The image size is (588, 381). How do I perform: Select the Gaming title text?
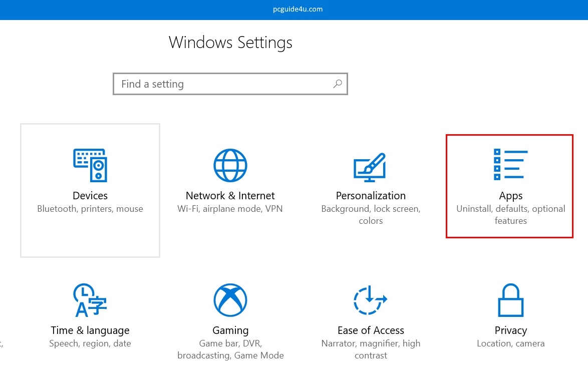pyautogui.click(x=230, y=330)
